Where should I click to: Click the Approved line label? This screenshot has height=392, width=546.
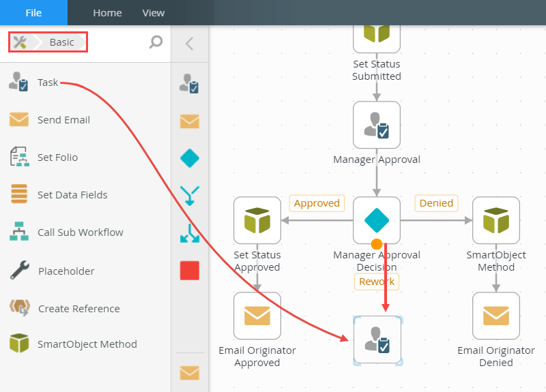[317, 203]
